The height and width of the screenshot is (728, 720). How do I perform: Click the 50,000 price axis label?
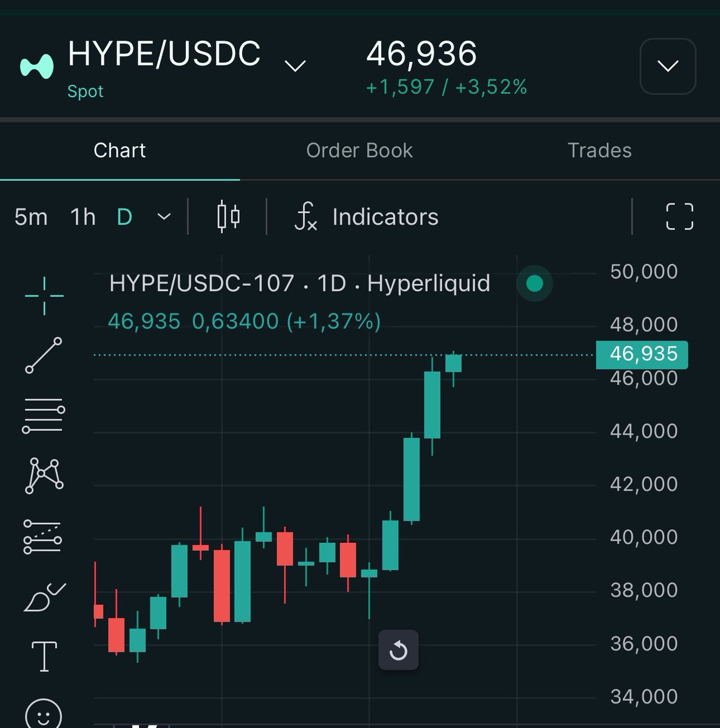tap(644, 271)
